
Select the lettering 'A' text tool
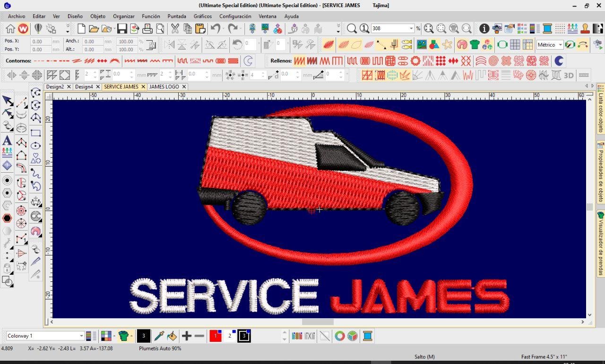click(x=7, y=141)
